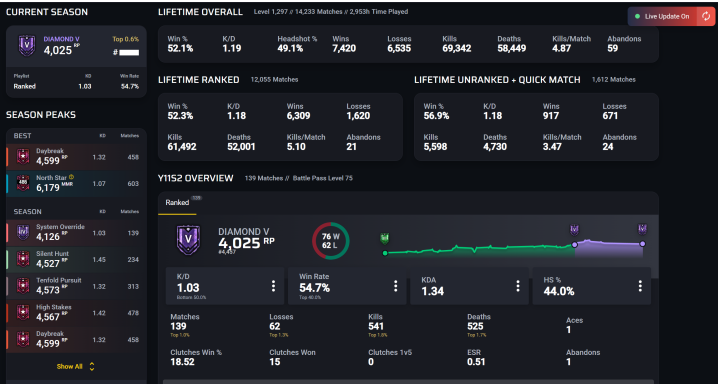This screenshot has width=718, height=386.
Task: Click the System Override rank icon
Action: point(23,233)
